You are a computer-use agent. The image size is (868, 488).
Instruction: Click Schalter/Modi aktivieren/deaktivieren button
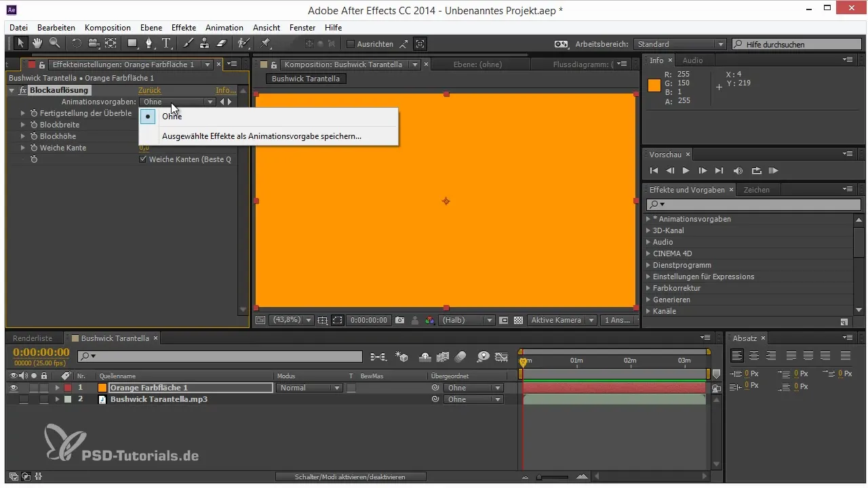[x=350, y=477]
